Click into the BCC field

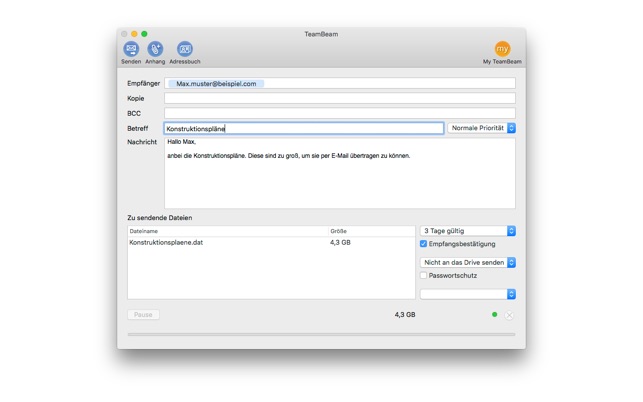pyautogui.click(x=340, y=113)
